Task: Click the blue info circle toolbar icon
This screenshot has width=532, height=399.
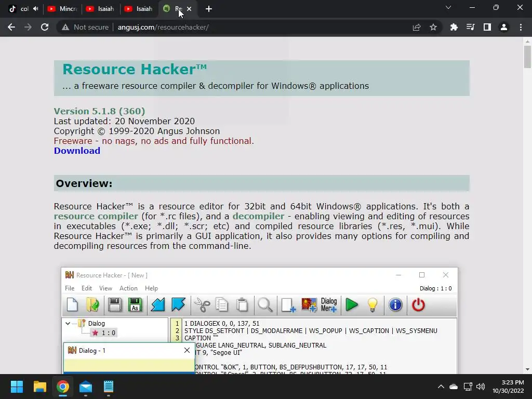Action: coord(395,304)
